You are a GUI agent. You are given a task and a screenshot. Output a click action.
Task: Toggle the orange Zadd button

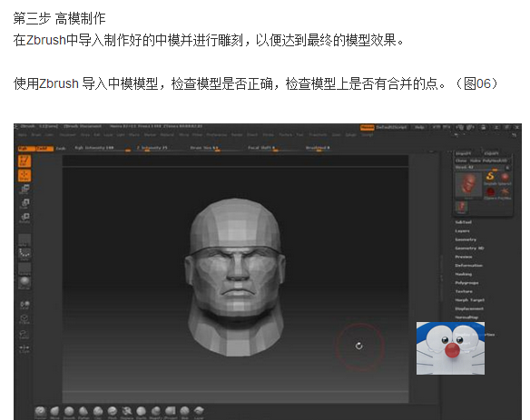click(44, 149)
